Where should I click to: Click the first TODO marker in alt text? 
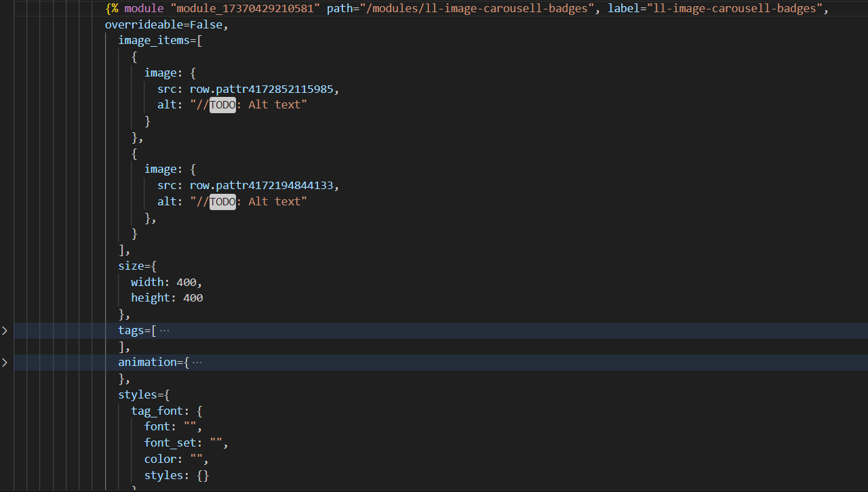click(x=222, y=104)
